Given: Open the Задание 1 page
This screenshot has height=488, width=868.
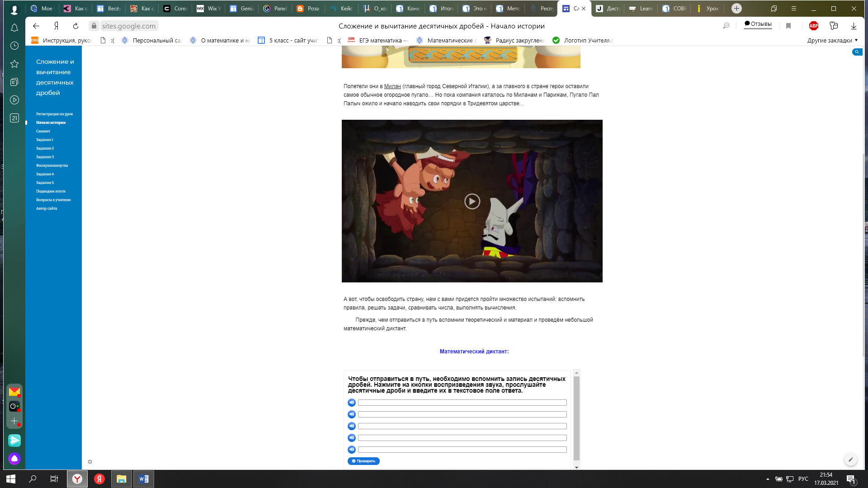Looking at the screenshot, I should 45,140.
